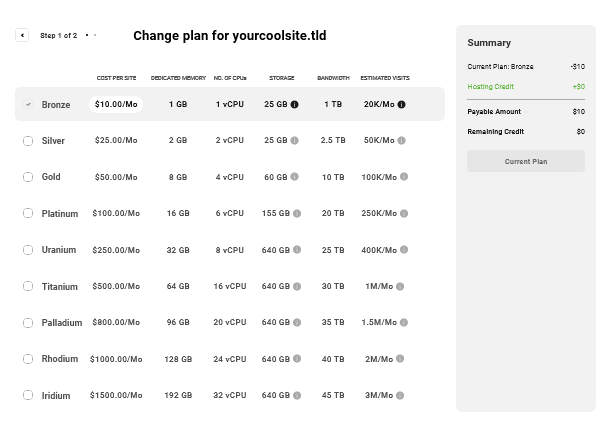Open the Rhodium estimated visits info icon

(400, 359)
